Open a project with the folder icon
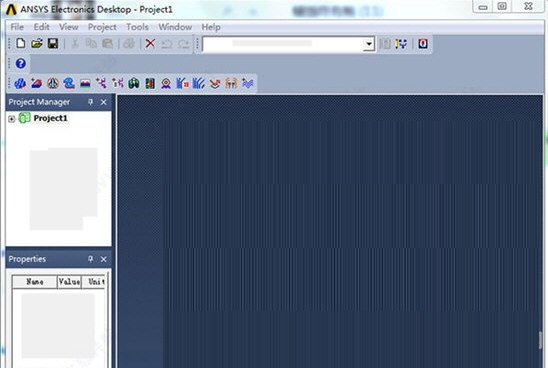This screenshot has width=548, height=368. point(37,44)
